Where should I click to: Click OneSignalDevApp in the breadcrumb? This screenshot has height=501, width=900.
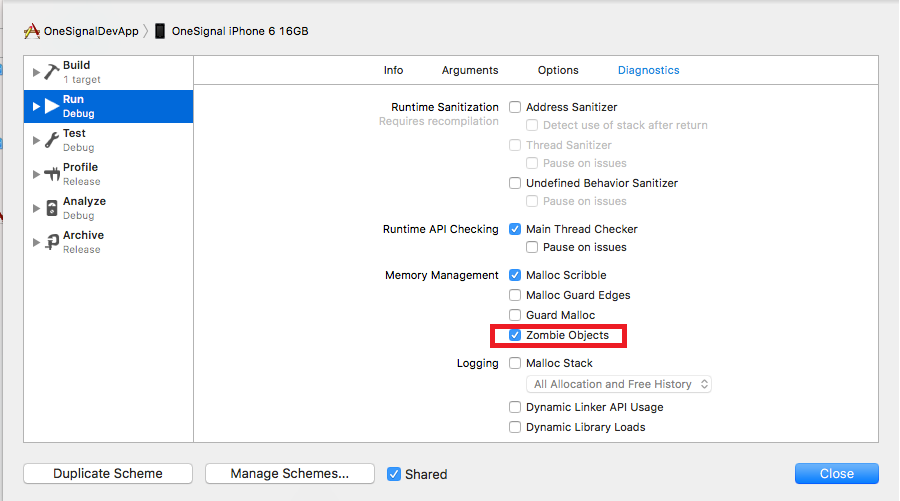click(x=91, y=31)
